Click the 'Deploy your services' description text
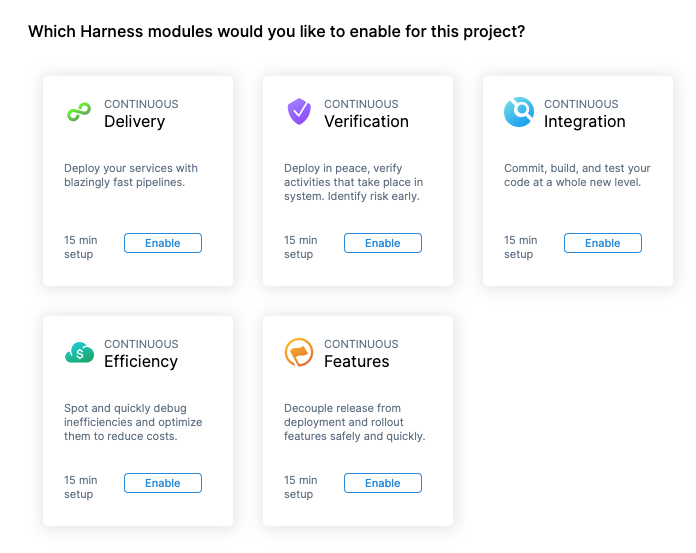The image size is (696, 553). pyautogui.click(x=131, y=175)
